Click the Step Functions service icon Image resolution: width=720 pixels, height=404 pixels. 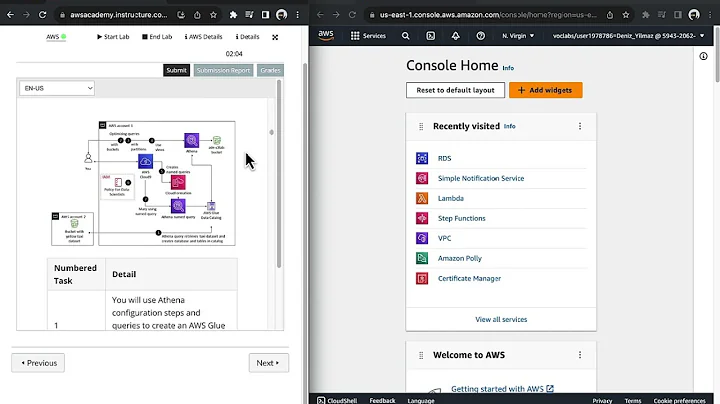click(x=422, y=218)
